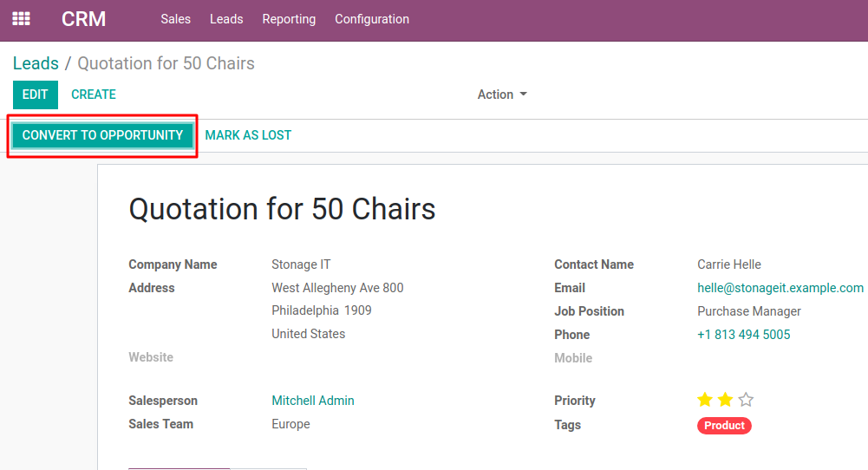Open the Reporting menu

289,19
